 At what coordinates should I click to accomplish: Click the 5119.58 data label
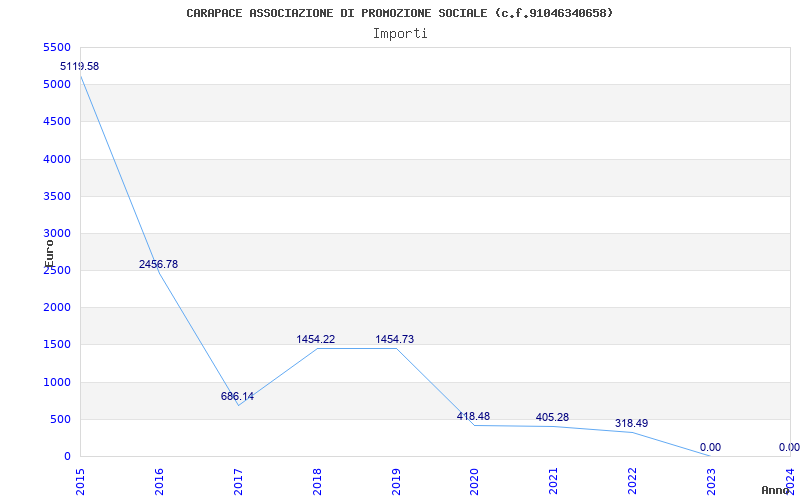coord(79,66)
